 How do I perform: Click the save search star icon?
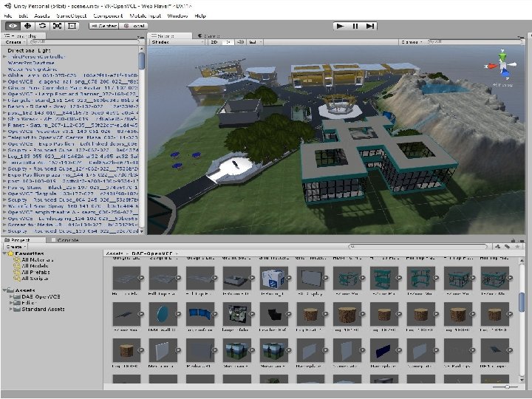pos(517,246)
